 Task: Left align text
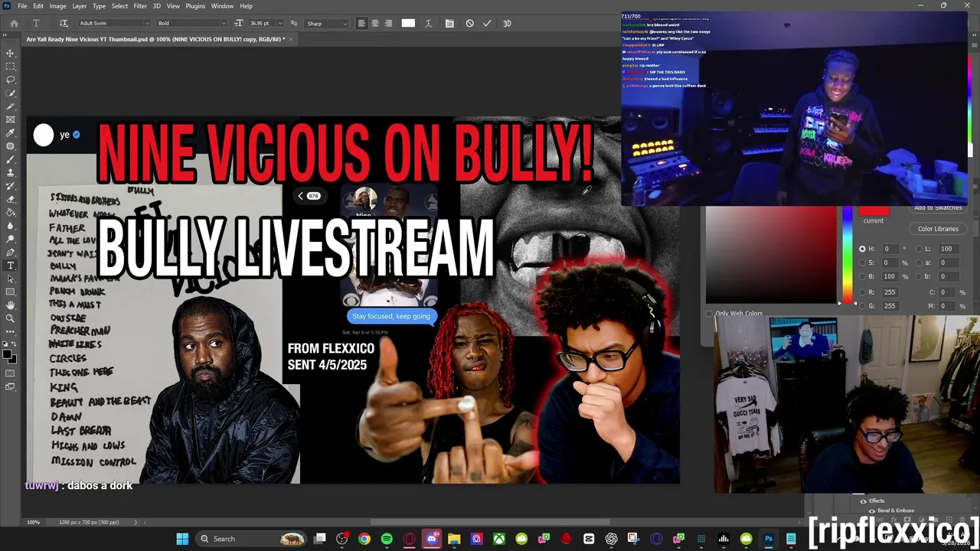pos(361,23)
